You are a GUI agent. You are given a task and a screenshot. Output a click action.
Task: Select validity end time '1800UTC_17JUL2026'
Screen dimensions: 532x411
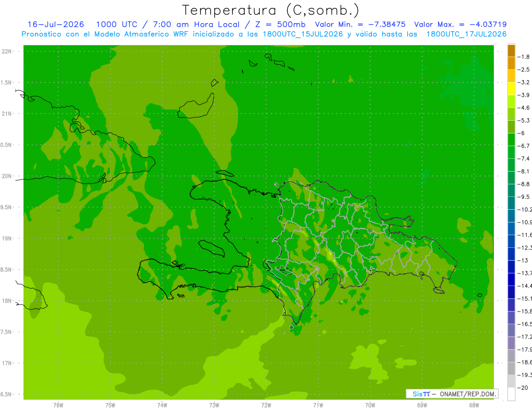pos(466,35)
